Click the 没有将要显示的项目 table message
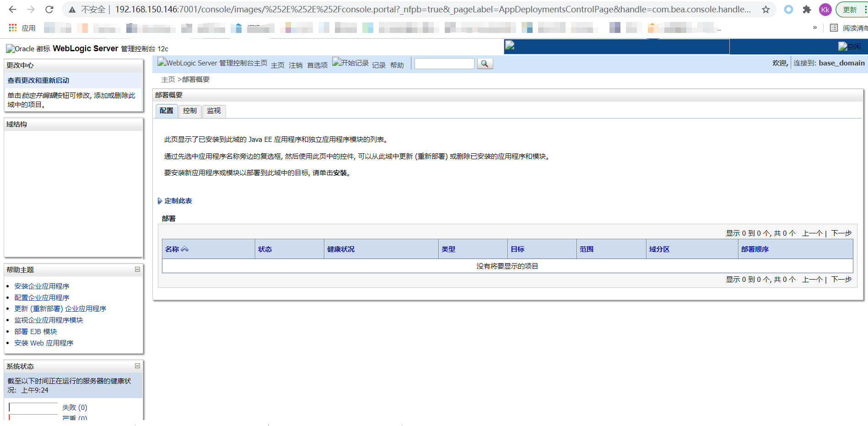 [507, 266]
